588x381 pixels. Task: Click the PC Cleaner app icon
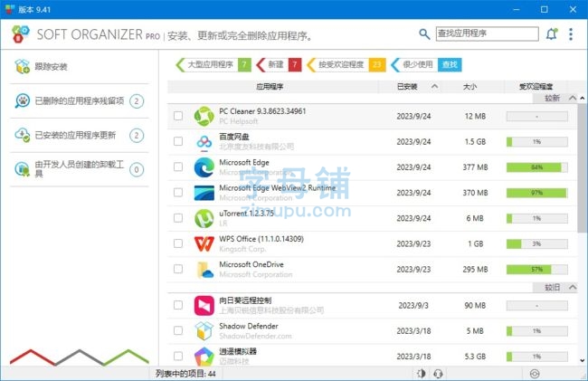204,116
